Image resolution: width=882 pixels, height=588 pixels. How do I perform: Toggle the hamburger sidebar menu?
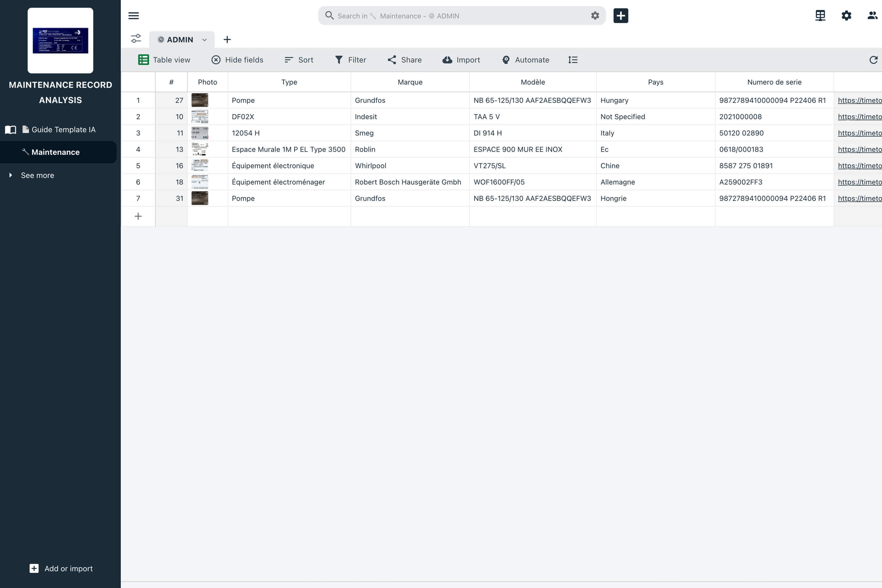click(133, 16)
